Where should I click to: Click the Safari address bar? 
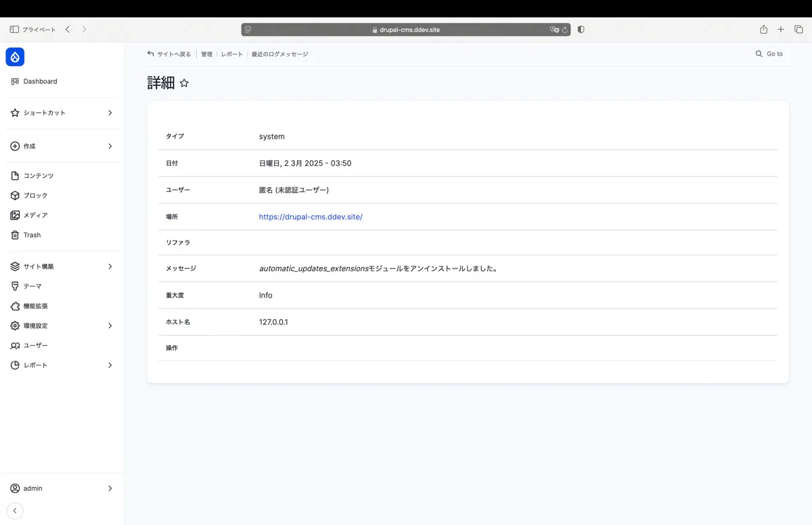[x=406, y=30]
